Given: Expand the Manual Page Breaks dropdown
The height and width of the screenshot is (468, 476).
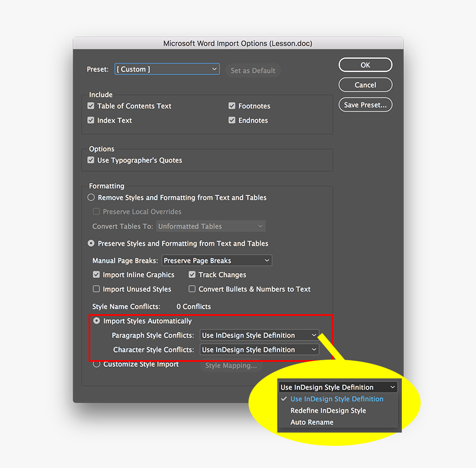Looking at the screenshot, I should 217,261.
